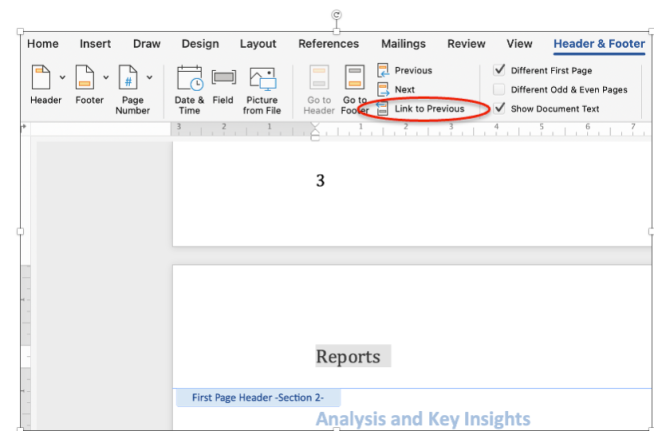Screen dimensions: 654x431
Task: Insert a Field from ribbon
Action: tap(223, 79)
